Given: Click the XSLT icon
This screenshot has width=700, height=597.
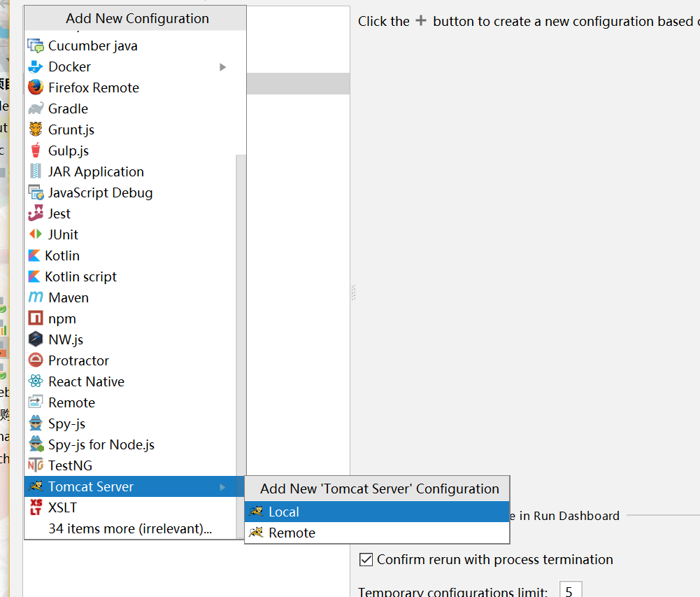Looking at the screenshot, I should point(36,507).
